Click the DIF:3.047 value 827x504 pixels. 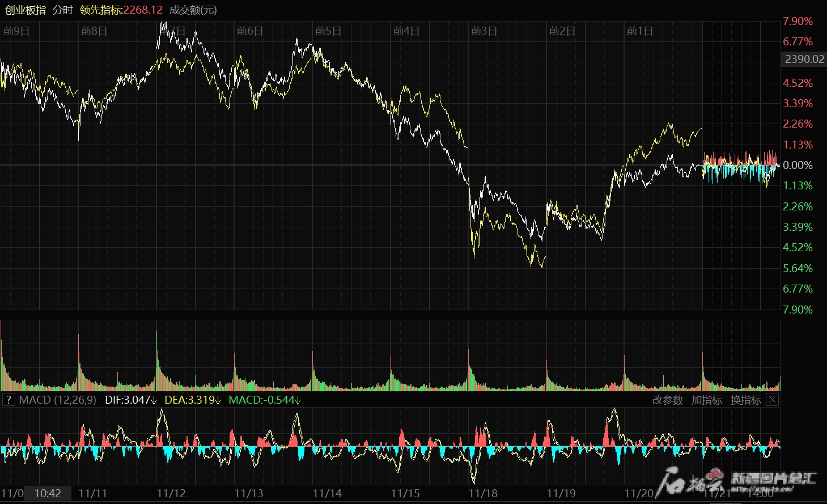[132, 400]
